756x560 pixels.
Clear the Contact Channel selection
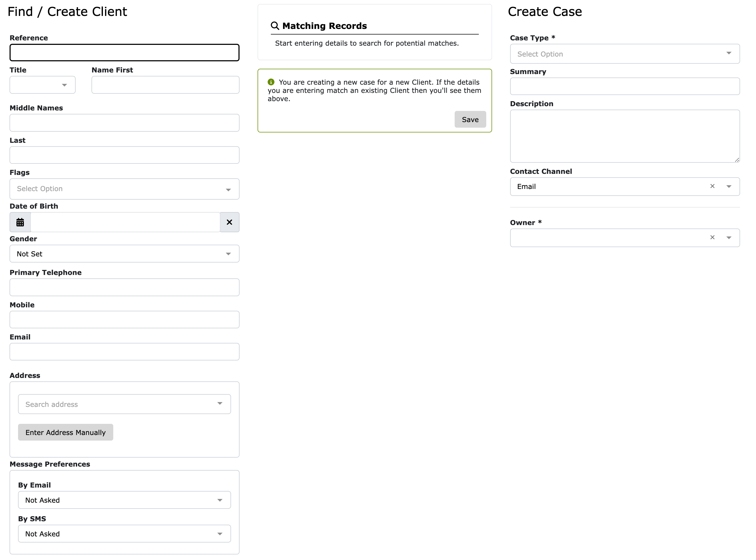point(713,186)
